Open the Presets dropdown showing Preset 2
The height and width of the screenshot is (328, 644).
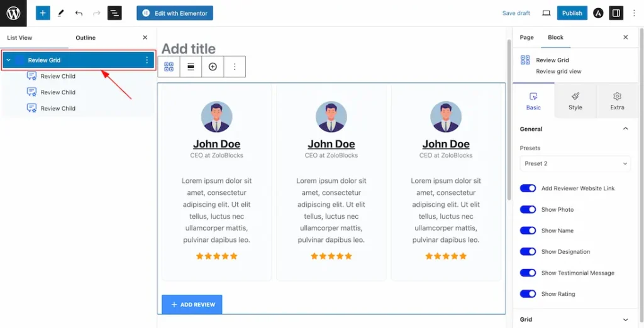point(575,163)
